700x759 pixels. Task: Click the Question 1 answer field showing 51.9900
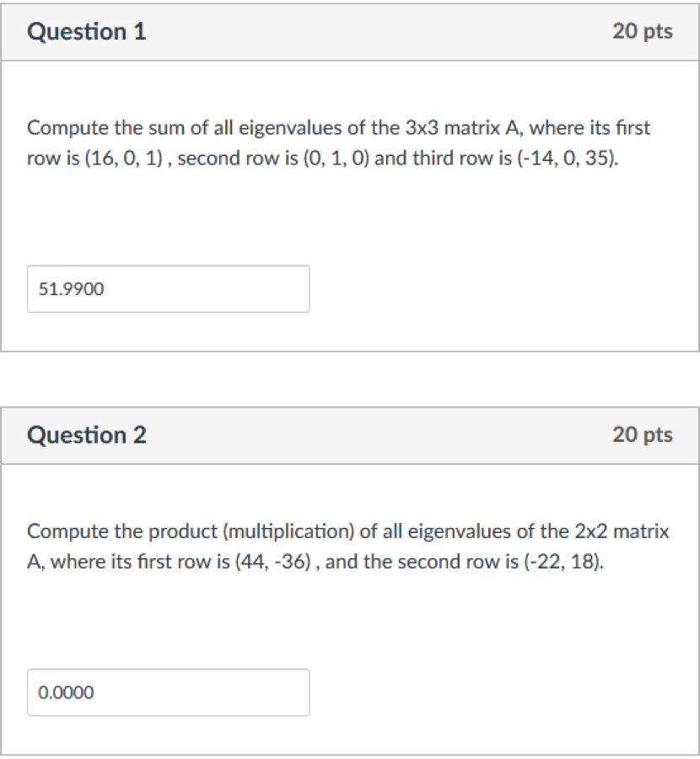pyautogui.click(x=168, y=289)
